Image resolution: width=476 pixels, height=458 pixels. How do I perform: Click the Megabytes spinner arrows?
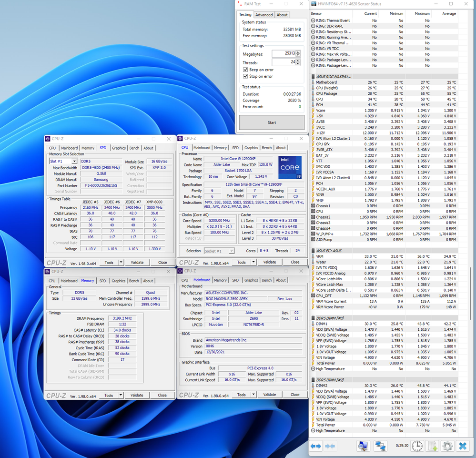click(x=298, y=53)
